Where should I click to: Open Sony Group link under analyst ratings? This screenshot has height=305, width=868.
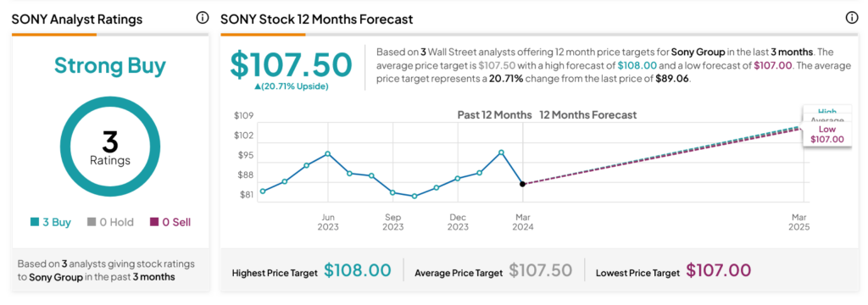pos(57,277)
